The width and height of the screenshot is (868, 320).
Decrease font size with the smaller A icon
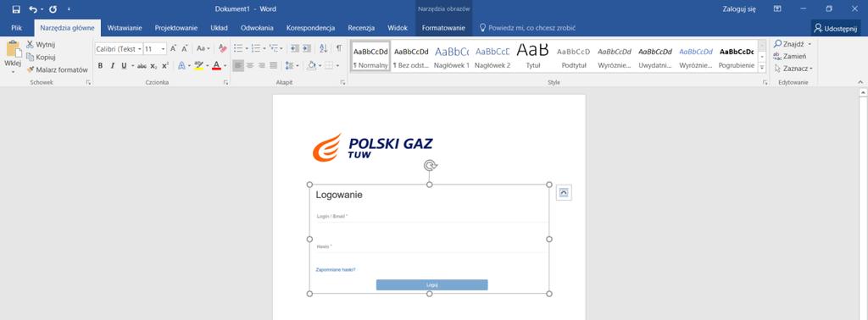coord(185,48)
